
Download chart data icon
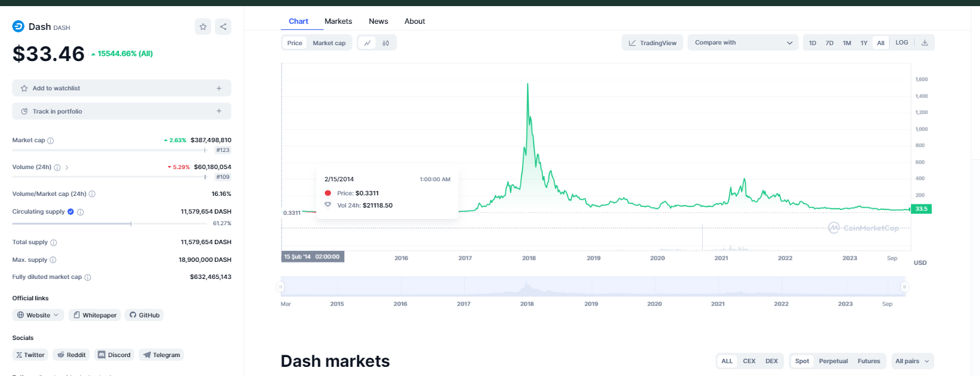[x=924, y=43]
